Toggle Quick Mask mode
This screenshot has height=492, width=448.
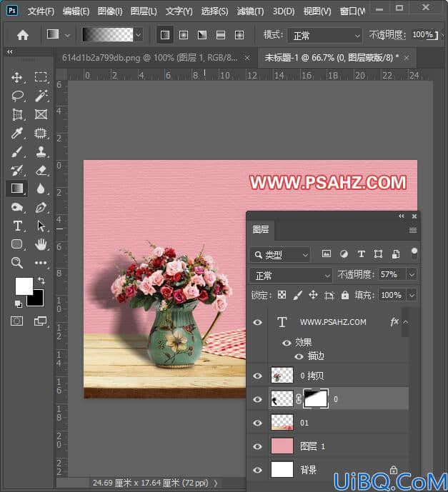point(16,321)
